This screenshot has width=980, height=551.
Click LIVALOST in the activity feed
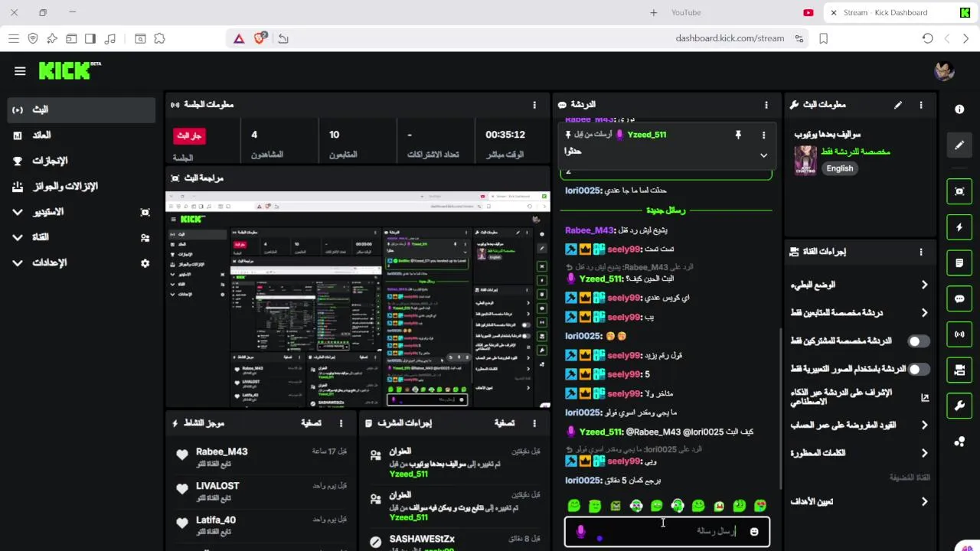coord(217,486)
